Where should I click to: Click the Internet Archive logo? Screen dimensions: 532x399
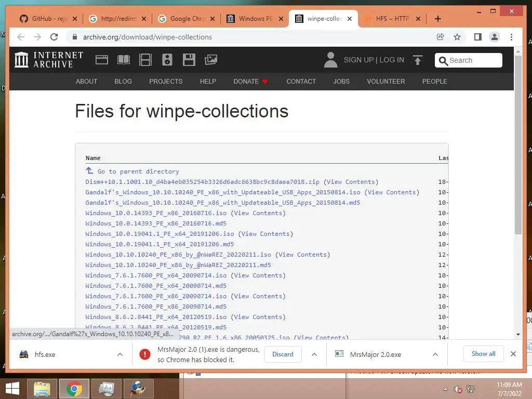click(x=49, y=60)
